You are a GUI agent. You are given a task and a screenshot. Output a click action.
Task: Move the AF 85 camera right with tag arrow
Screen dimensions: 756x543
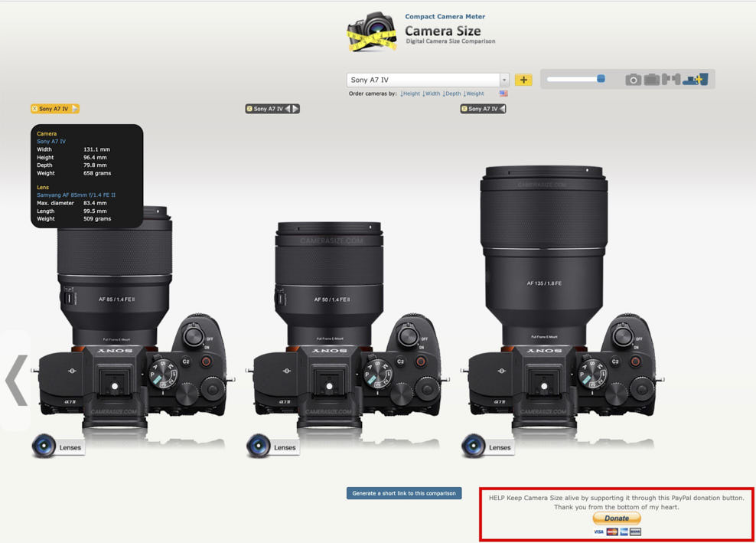(x=75, y=109)
